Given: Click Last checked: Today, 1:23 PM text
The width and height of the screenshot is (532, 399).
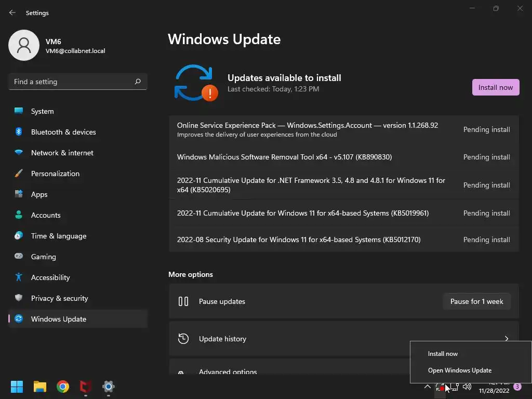Looking at the screenshot, I should coord(273,89).
